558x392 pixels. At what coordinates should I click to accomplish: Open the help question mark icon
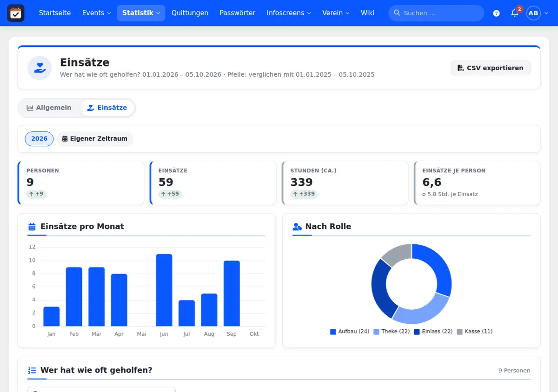[x=496, y=13]
